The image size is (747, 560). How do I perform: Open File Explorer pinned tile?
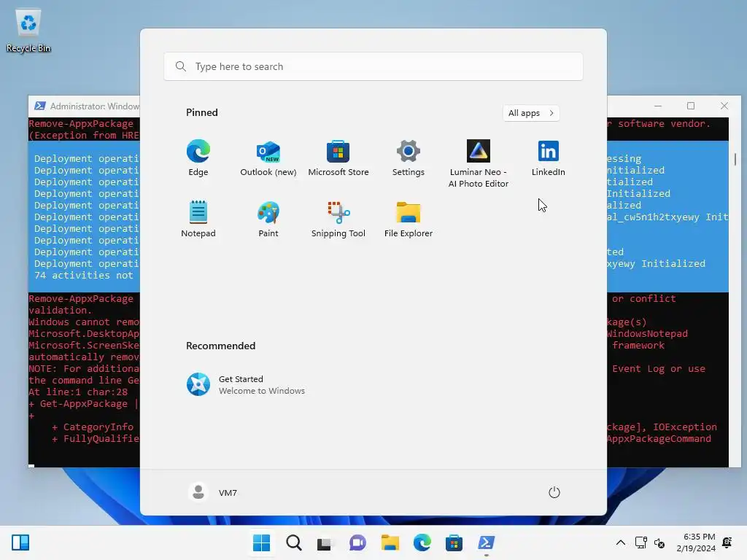tap(409, 219)
